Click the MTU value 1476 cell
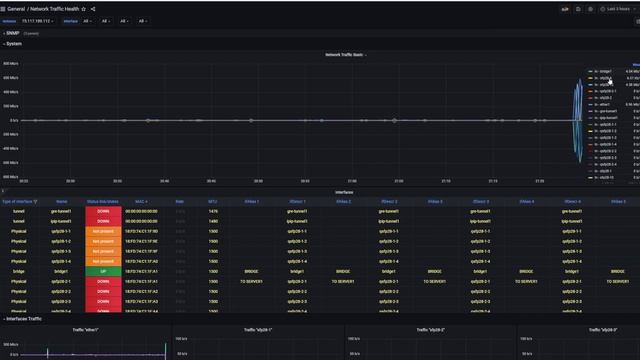640x360 pixels. click(x=213, y=211)
